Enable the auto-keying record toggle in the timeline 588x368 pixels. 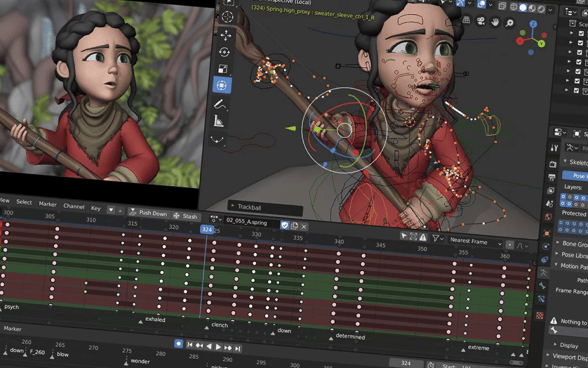[179, 344]
